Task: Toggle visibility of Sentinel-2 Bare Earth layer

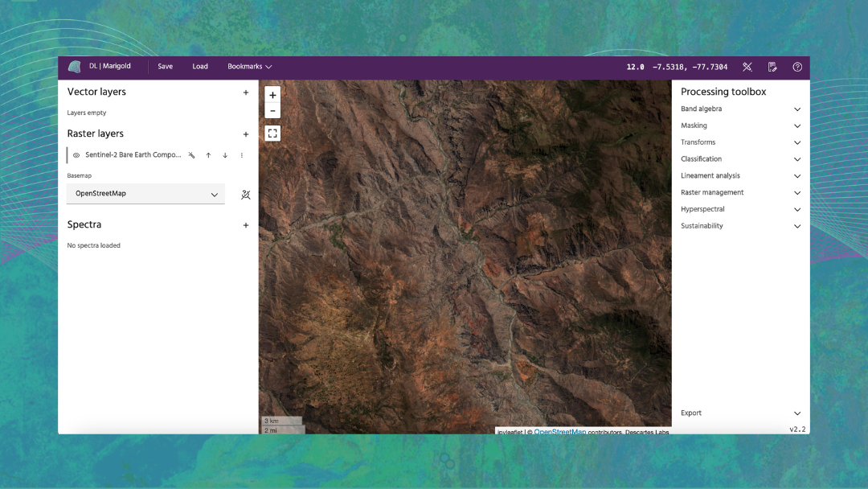Action: coord(76,155)
